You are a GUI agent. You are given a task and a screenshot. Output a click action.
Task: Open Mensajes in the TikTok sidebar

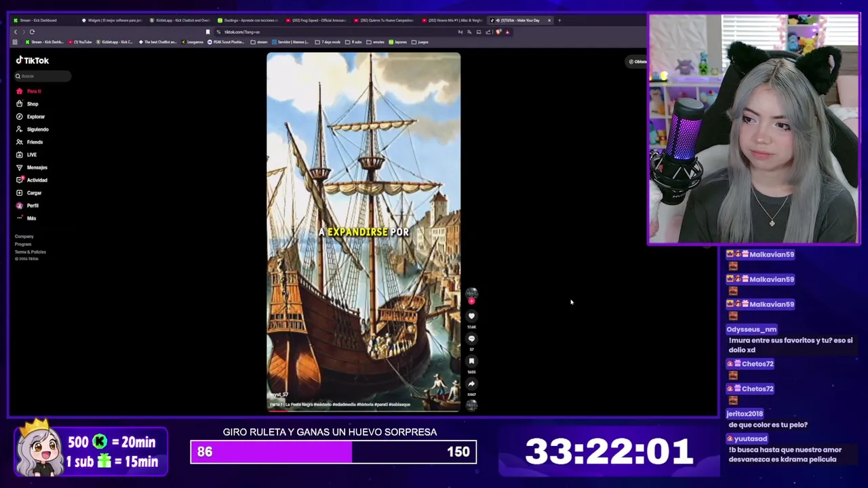coord(32,167)
